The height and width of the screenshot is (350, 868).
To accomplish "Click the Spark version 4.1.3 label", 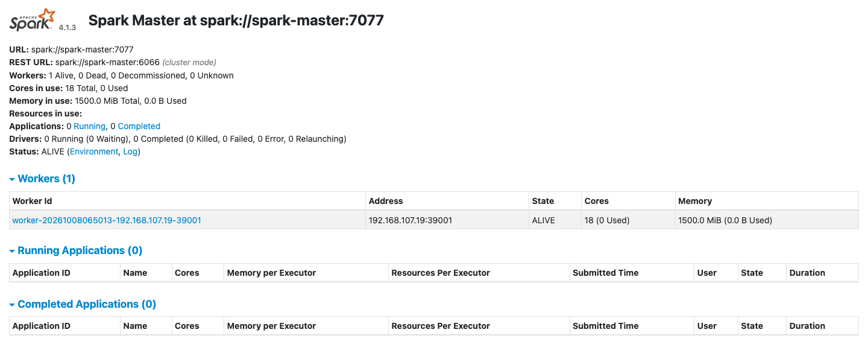I will point(68,28).
